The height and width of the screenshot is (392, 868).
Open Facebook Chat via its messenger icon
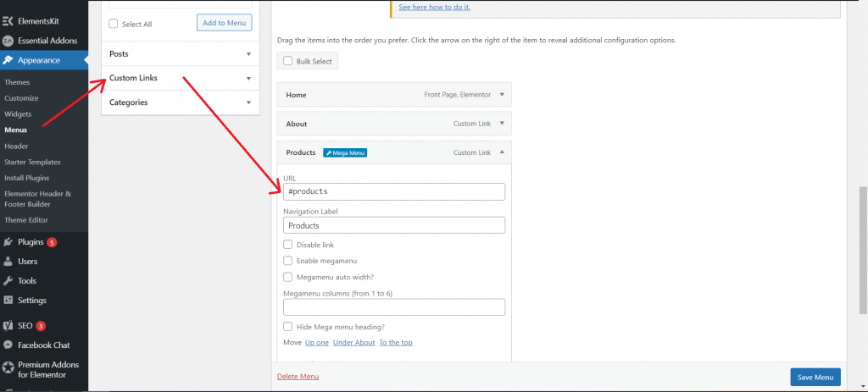(x=8, y=345)
